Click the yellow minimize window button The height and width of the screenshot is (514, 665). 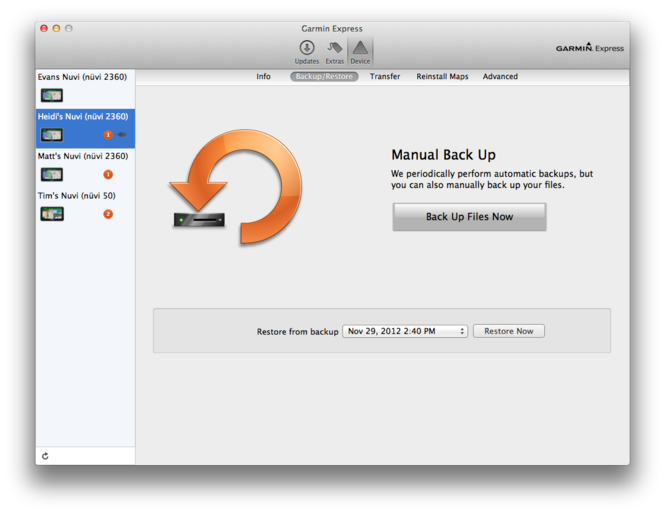pos(56,28)
